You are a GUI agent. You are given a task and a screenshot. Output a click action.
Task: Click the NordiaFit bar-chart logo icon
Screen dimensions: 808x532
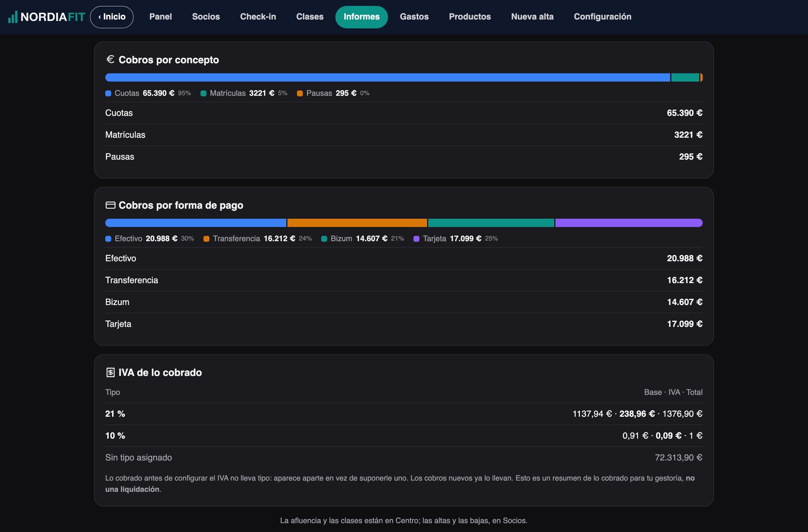point(12,17)
